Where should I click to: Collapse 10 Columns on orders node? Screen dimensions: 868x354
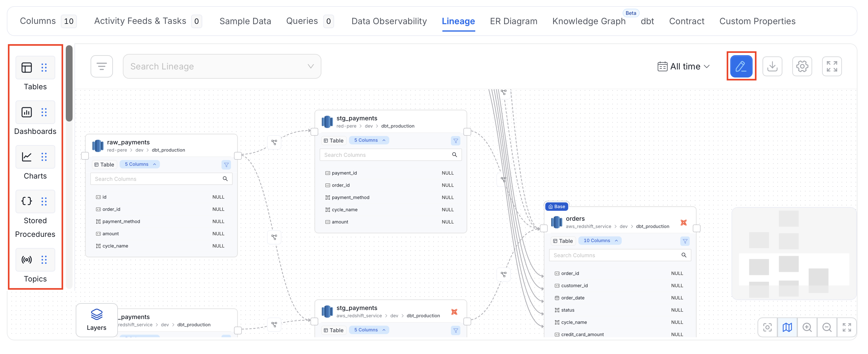click(600, 241)
